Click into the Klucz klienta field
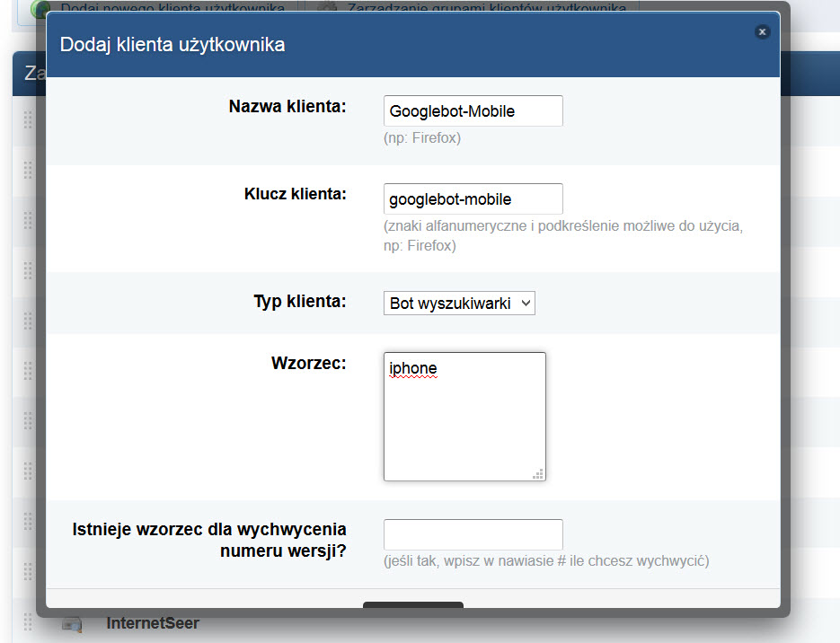The width and height of the screenshot is (840, 643). tap(473, 199)
